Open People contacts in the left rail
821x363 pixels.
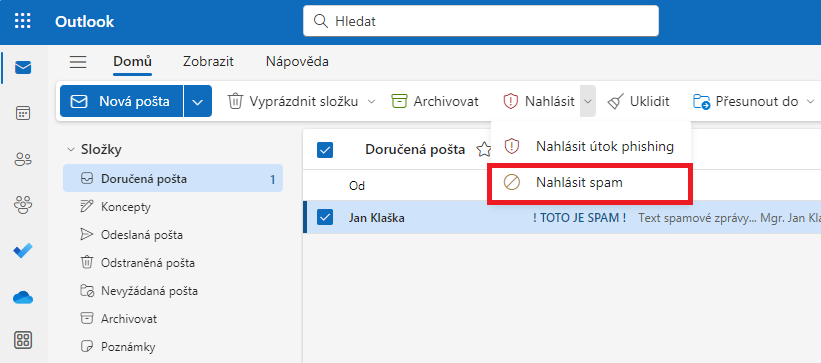click(23, 159)
